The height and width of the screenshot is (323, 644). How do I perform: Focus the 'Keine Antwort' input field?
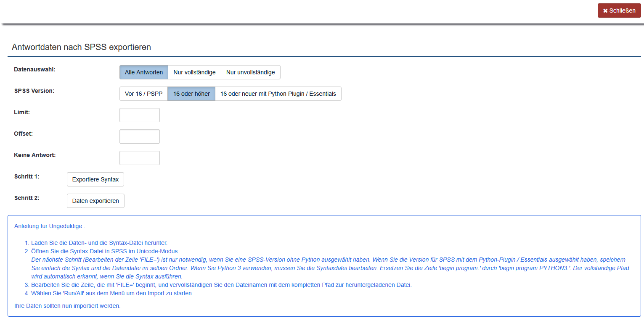[x=139, y=158]
